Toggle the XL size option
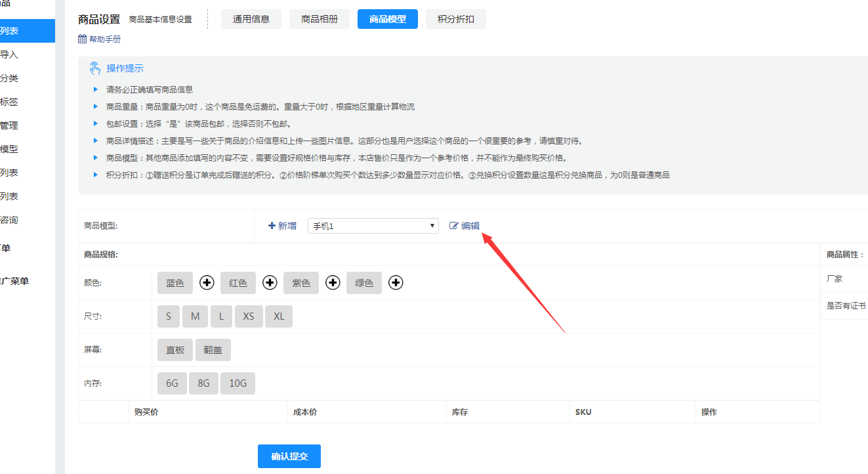868x474 pixels. pos(278,316)
